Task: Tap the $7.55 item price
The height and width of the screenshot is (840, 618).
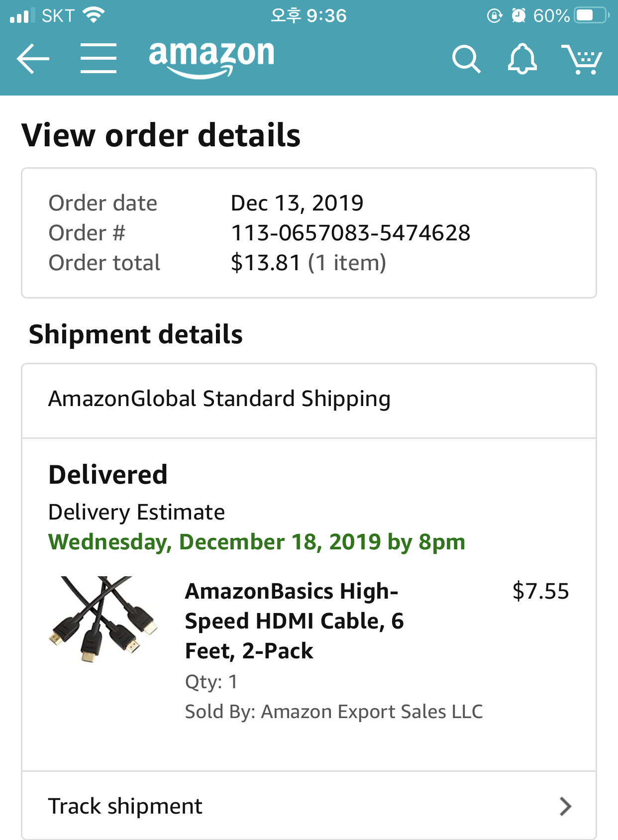Action: (x=540, y=591)
